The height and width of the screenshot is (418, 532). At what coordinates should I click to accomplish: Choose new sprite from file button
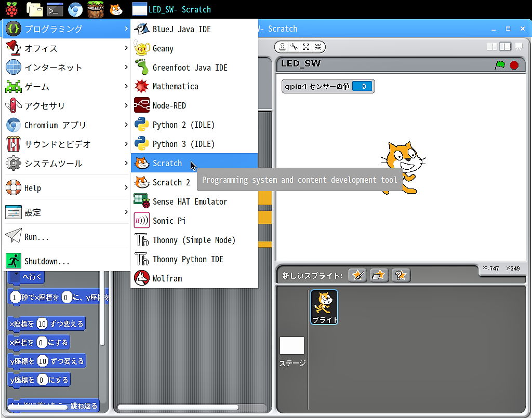[x=379, y=275]
